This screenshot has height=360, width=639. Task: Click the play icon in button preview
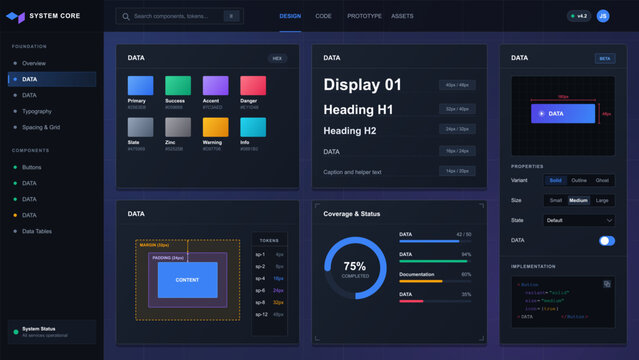pyautogui.click(x=542, y=114)
